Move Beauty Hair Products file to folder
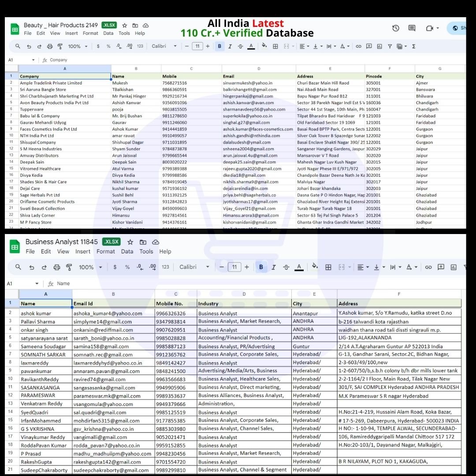The height and width of the screenshot is (476, 476). [135, 26]
